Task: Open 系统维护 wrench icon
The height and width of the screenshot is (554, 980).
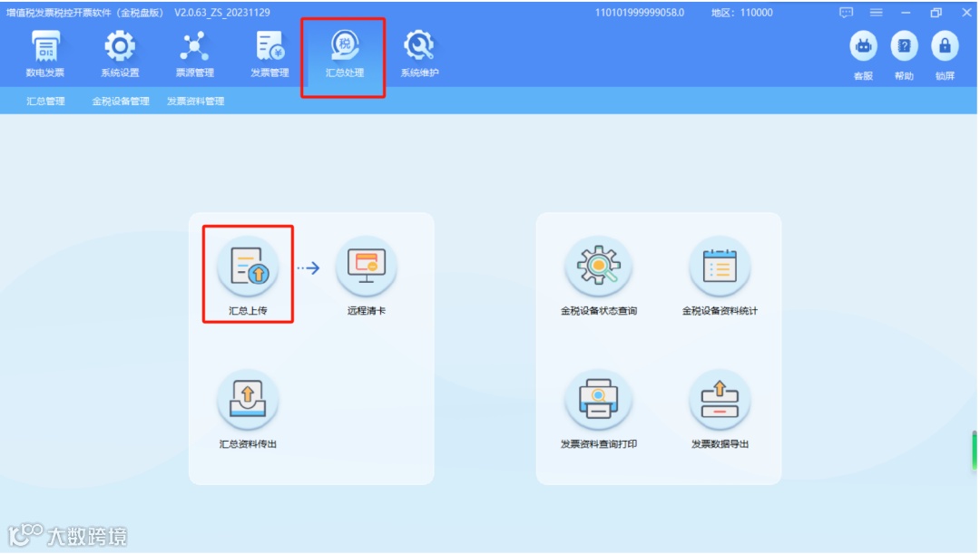Action: point(419,54)
